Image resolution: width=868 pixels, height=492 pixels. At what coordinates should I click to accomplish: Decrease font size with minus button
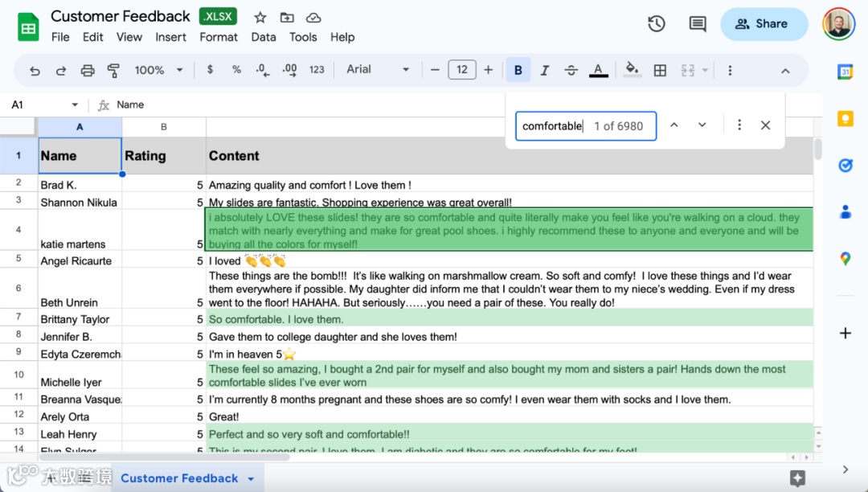[x=435, y=70]
